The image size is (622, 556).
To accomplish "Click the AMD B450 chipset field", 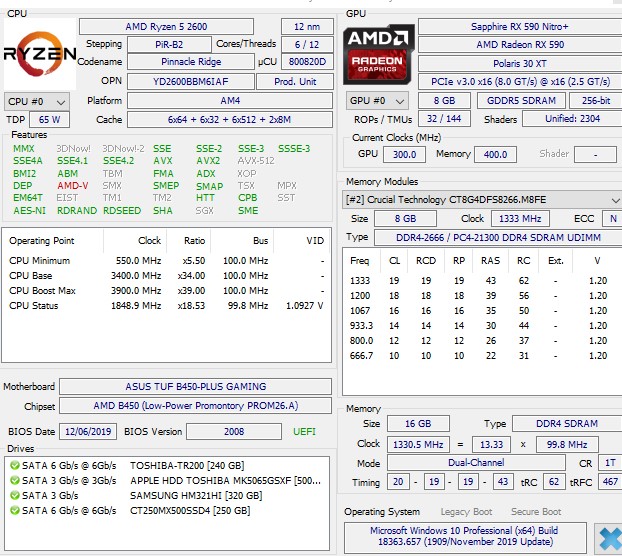I will pos(196,406).
